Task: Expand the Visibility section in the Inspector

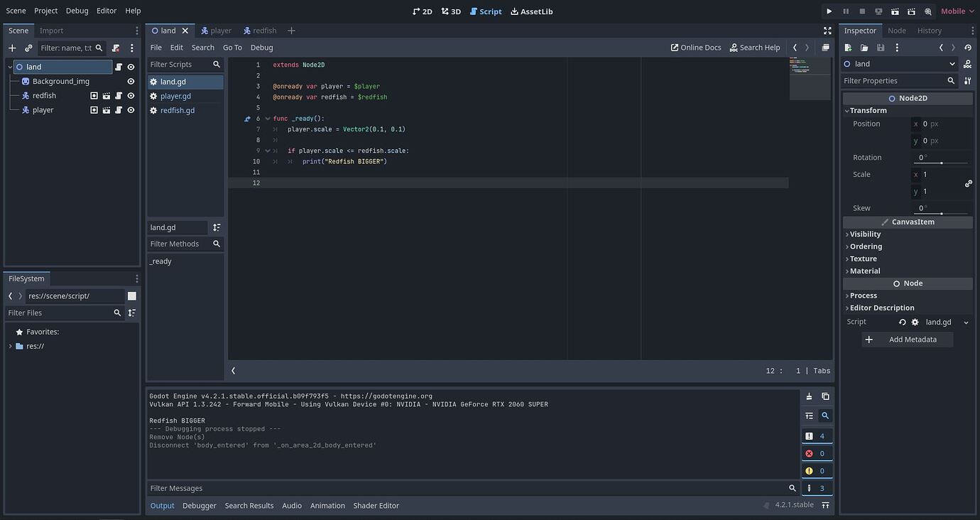Action: [864, 234]
